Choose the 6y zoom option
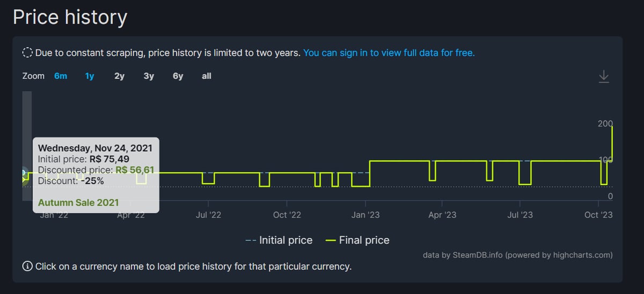Screen dimensions: 644x294 click(x=178, y=76)
